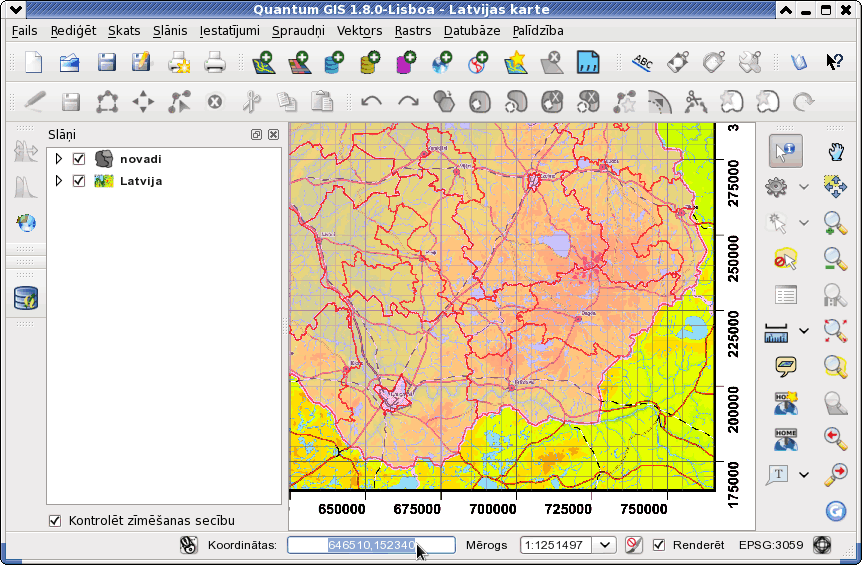The width and height of the screenshot is (862, 565).
Task: Open the Vektors menu
Action: click(x=360, y=31)
